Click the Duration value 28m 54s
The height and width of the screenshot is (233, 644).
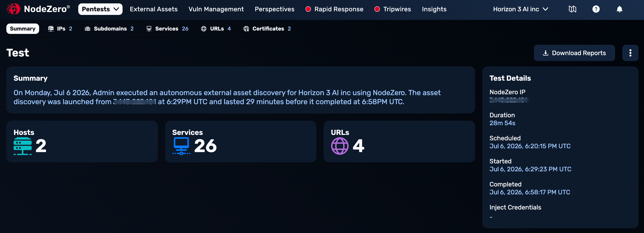tap(502, 123)
